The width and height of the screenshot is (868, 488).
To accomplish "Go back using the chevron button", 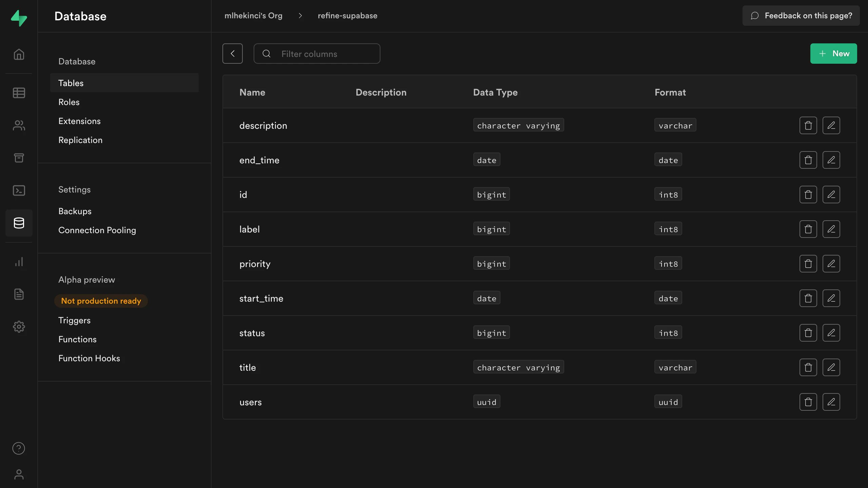I will tap(233, 54).
